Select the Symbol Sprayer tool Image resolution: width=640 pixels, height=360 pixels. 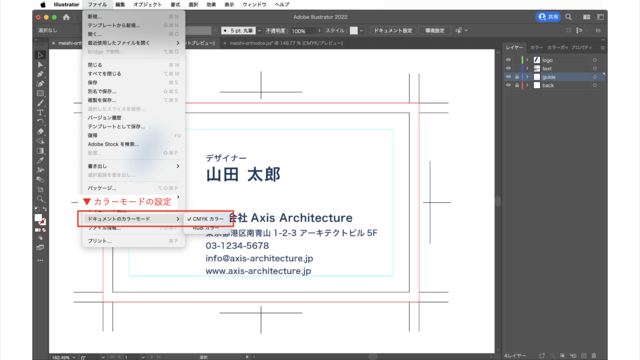[x=40, y=170]
